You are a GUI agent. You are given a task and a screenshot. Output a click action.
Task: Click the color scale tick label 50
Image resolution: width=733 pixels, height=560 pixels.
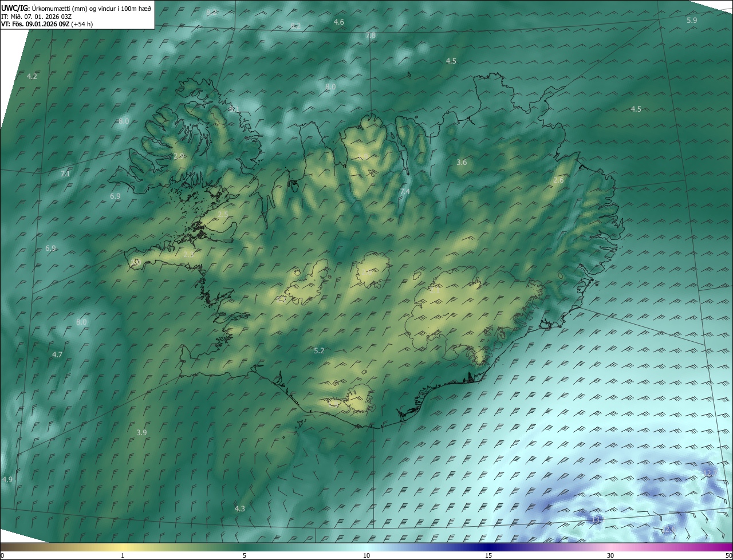point(728,555)
